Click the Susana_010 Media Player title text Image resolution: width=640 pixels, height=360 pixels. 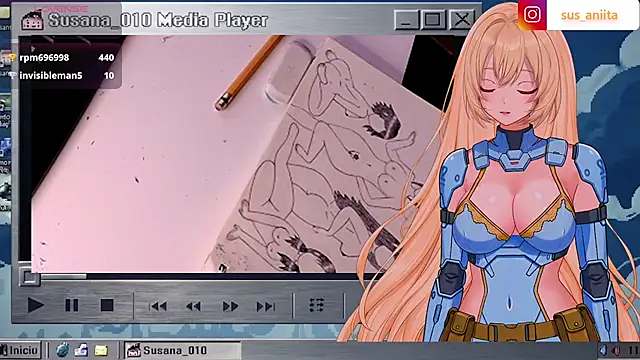coord(158,20)
